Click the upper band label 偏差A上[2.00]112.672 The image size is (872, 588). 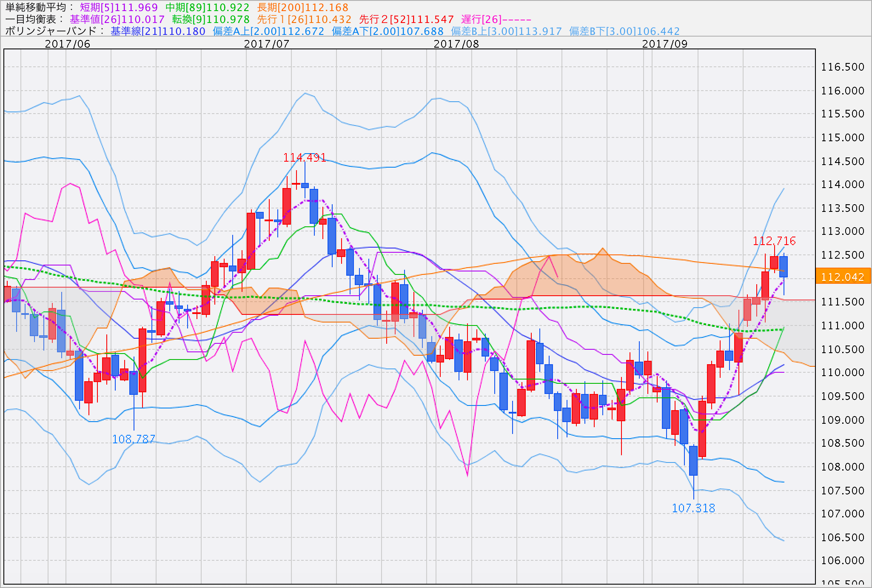point(268,31)
